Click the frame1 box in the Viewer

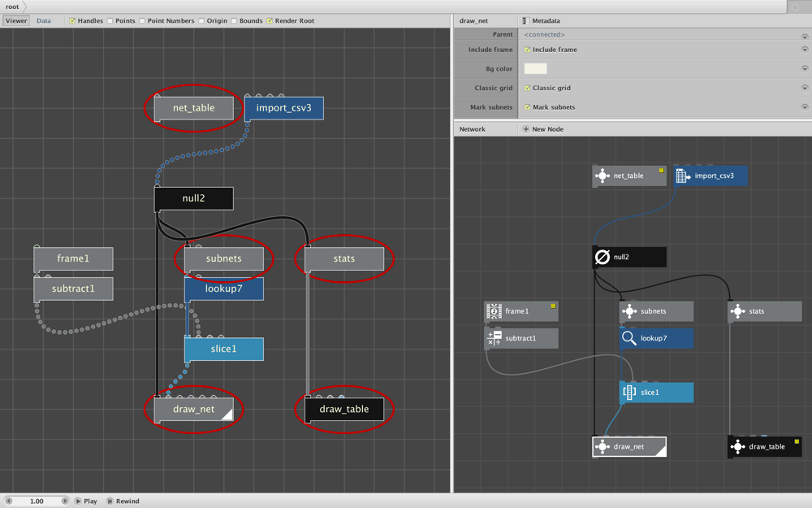coord(73,258)
